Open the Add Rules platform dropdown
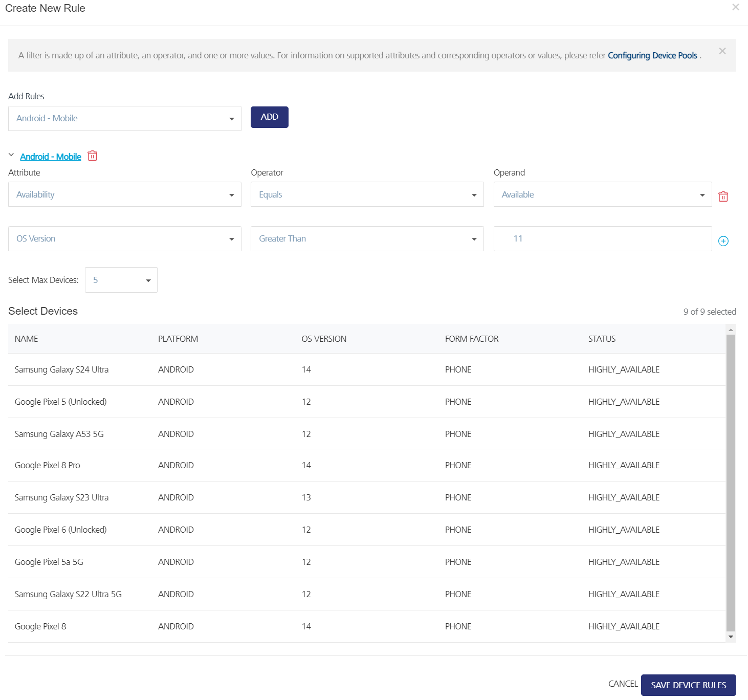748x700 pixels. [124, 119]
